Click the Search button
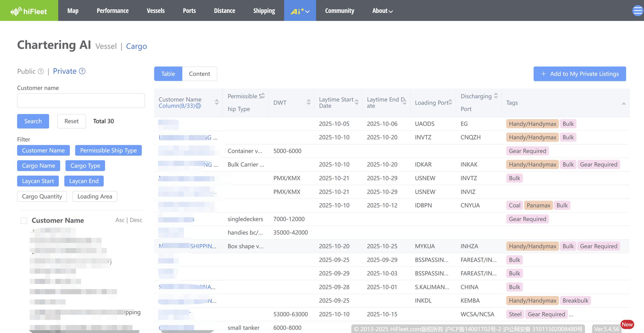The width and height of the screenshot is (644, 333). 33,121
